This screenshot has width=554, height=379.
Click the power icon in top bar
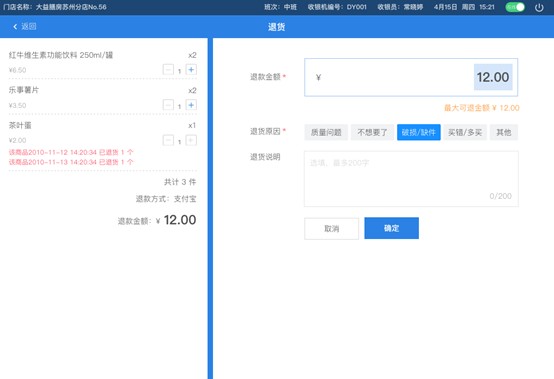[539, 7]
